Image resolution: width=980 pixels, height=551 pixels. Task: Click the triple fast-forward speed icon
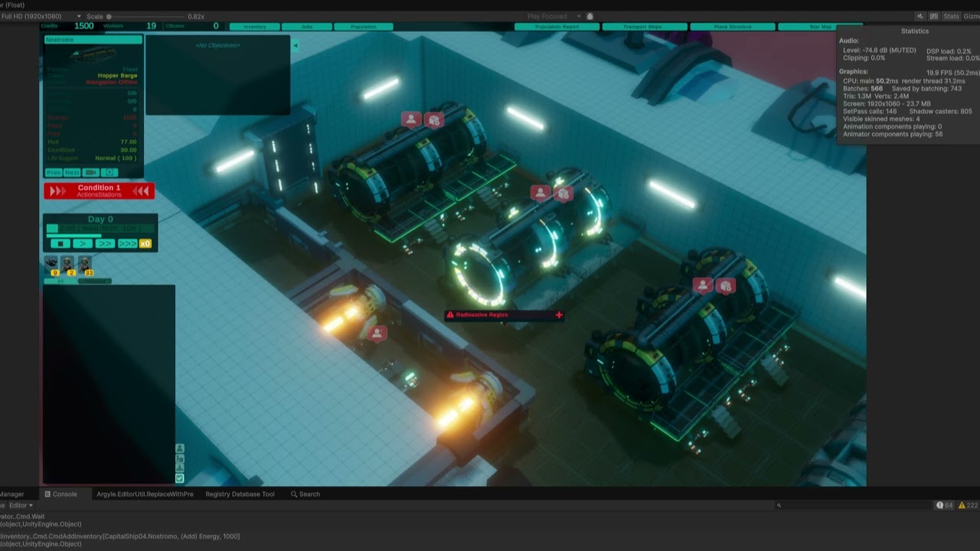coord(126,243)
